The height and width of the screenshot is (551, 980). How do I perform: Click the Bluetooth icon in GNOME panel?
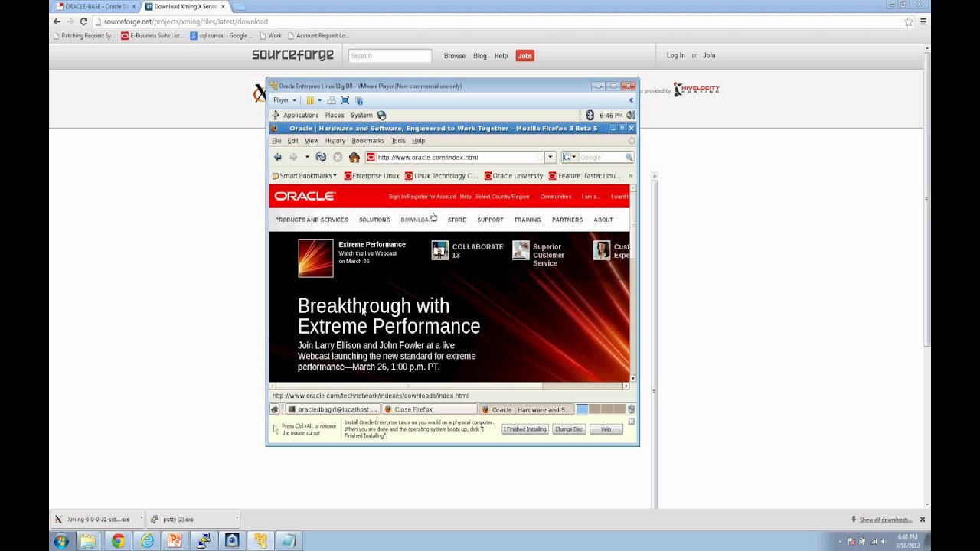tap(590, 116)
